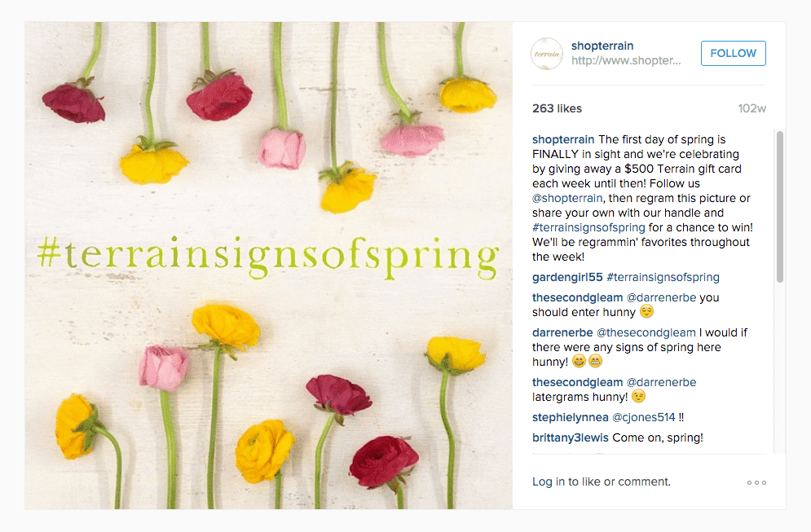Open post options via the three-dot icon
811x532 pixels.
coord(756,481)
